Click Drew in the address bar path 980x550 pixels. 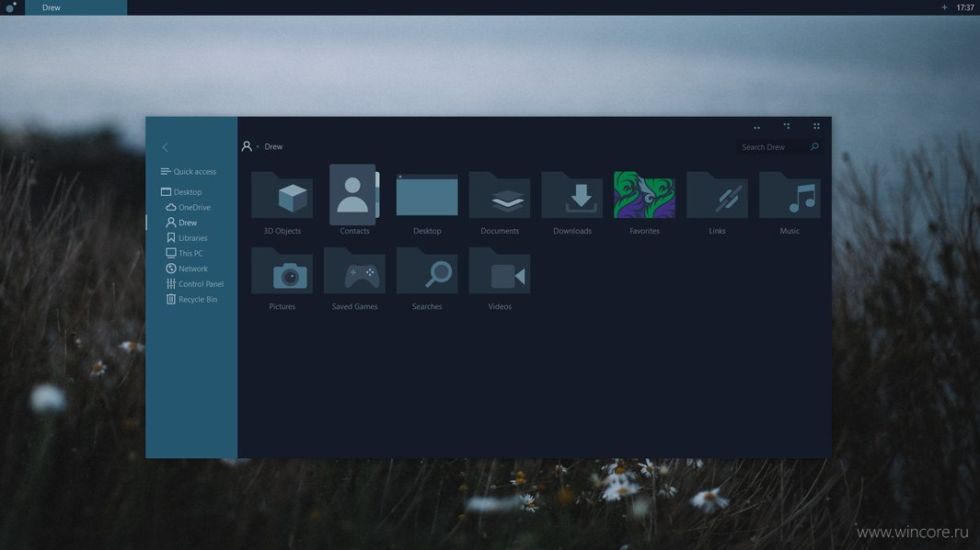pyautogui.click(x=273, y=146)
